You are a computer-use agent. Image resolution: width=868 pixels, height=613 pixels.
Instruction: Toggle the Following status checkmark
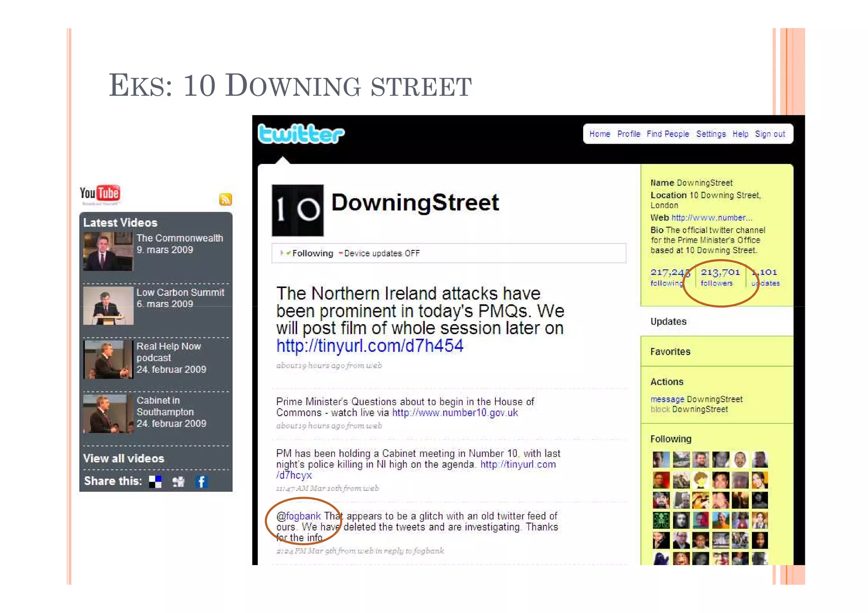pos(289,253)
